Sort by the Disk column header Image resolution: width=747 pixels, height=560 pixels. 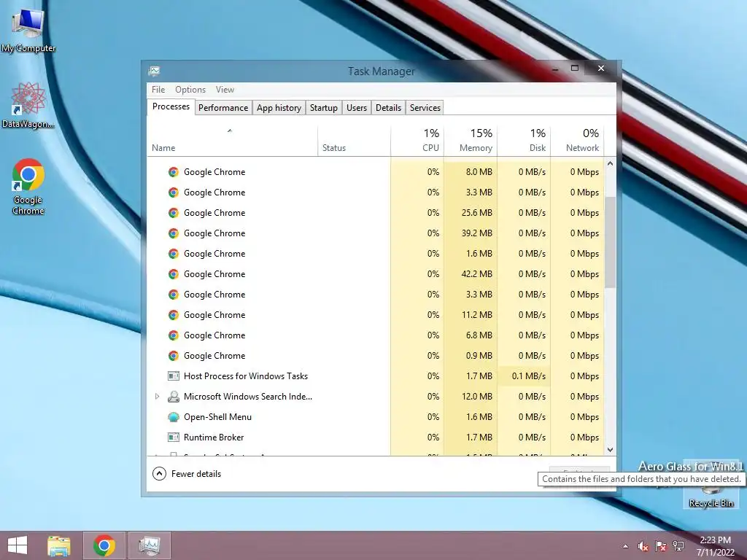click(x=524, y=141)
